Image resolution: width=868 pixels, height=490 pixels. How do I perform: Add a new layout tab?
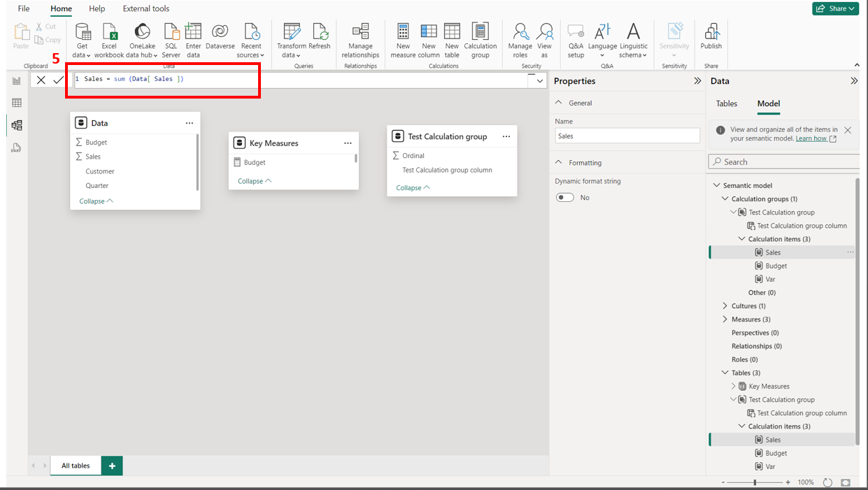pyautogui.click(x=112, y=466)
